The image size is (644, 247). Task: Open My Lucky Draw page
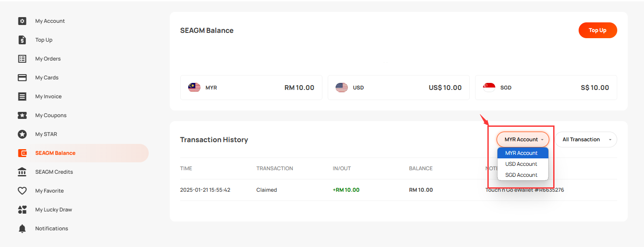[54, 210]
